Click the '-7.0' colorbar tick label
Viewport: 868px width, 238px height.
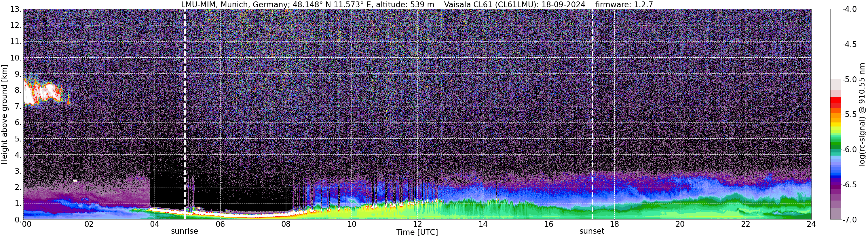point(850,220)
